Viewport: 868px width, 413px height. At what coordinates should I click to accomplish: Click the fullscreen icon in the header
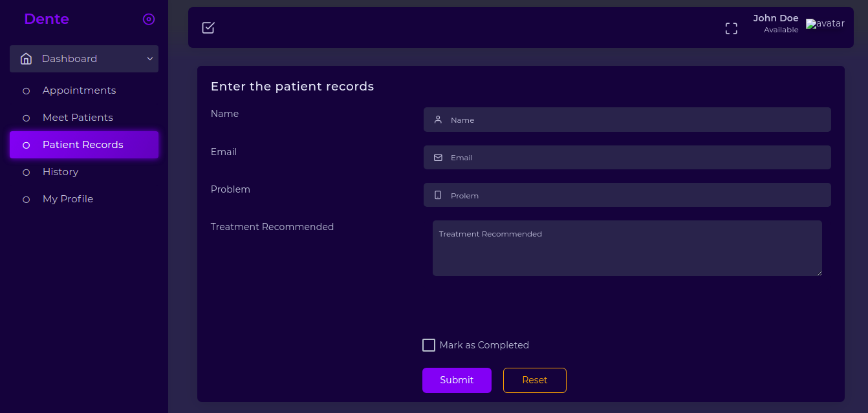click(732, 28)
